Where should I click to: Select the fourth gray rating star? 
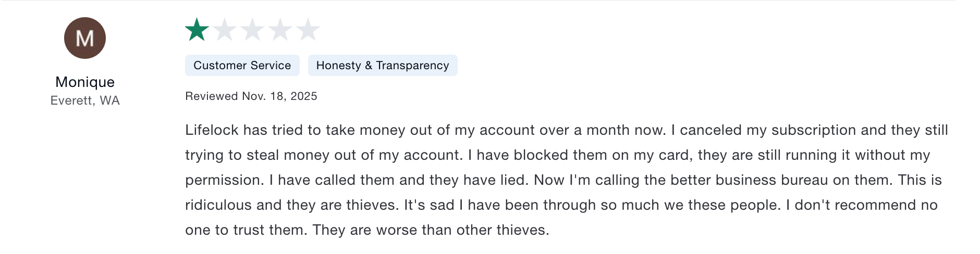(280, 30)
